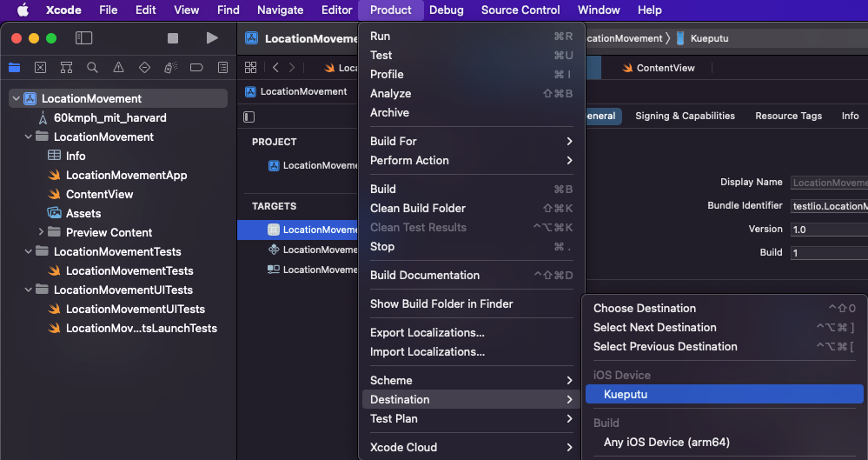Show the Issue navigator warning icon
The image size is (868, 460).
coord(118,68)
